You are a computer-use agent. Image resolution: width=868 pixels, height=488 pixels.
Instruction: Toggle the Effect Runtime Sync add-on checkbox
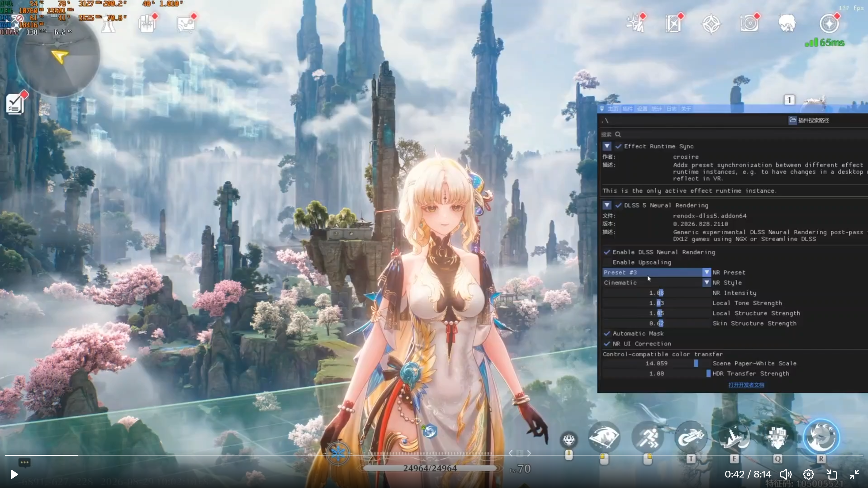coord(618,146)
